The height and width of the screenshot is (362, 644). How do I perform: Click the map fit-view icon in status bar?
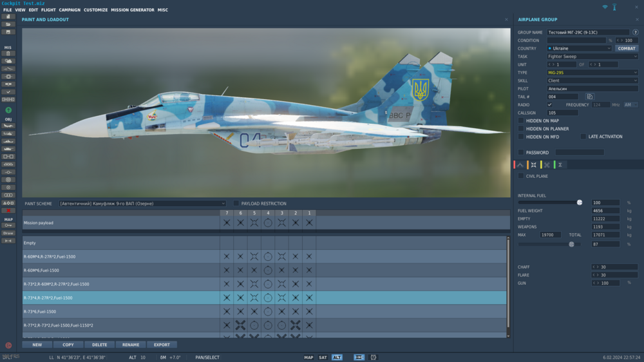tap(359, 357)
